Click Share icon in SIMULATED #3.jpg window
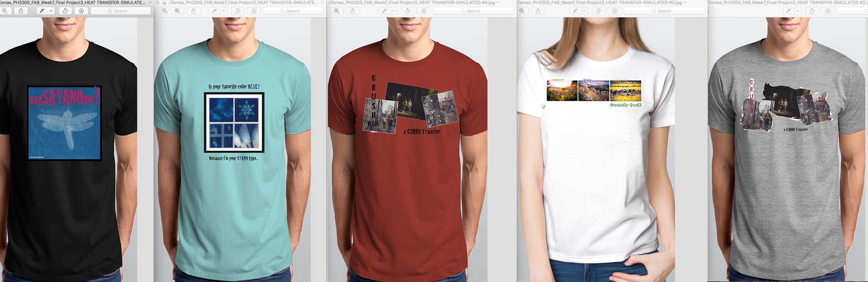868x282 pixels. click(x=538, y=11)
